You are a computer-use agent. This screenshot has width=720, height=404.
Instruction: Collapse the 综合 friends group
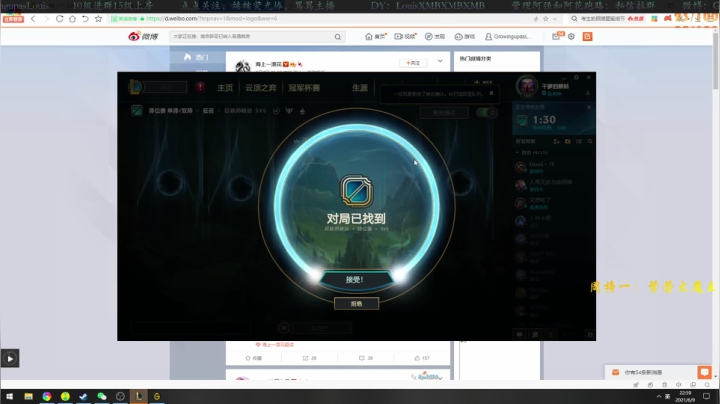click(x=517, y=152)
